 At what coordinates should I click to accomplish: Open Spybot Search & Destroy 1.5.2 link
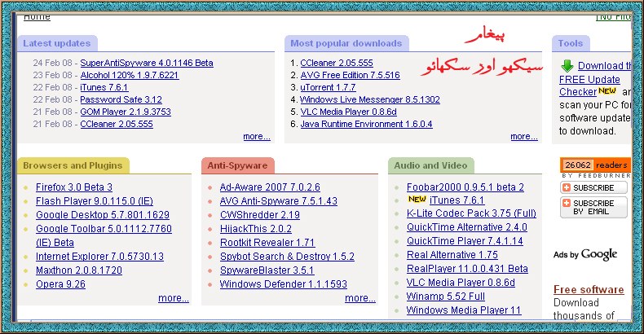pos(287,257)
